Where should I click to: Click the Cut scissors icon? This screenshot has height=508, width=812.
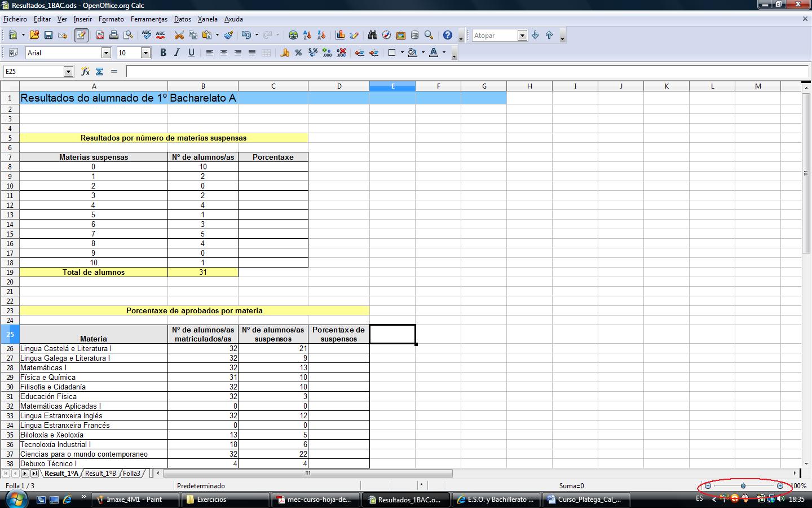pyautogui.click(x=179, y=35)
